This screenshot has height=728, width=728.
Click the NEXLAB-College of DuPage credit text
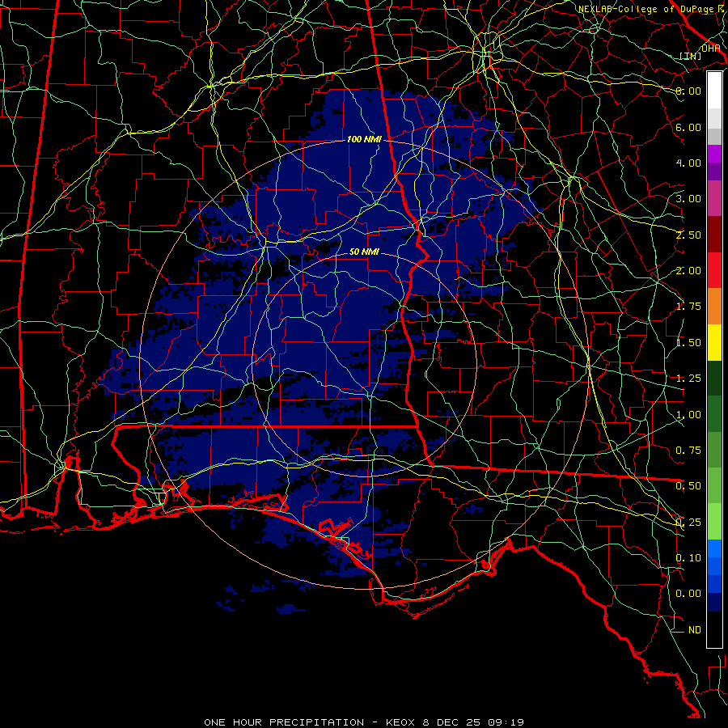(x=653, y=9)
